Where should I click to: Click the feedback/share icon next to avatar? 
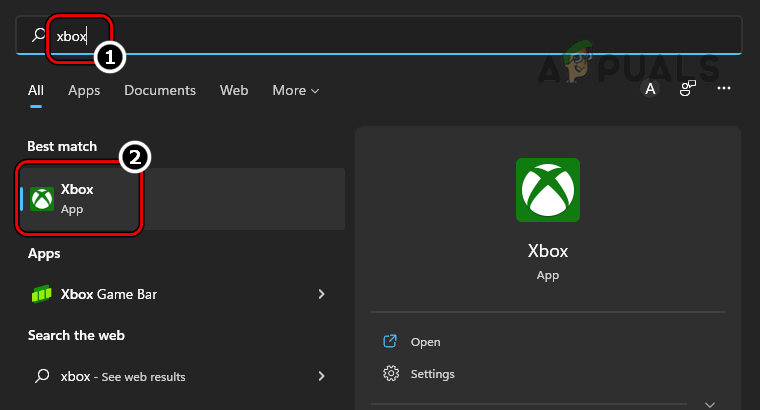pos(687,89)
